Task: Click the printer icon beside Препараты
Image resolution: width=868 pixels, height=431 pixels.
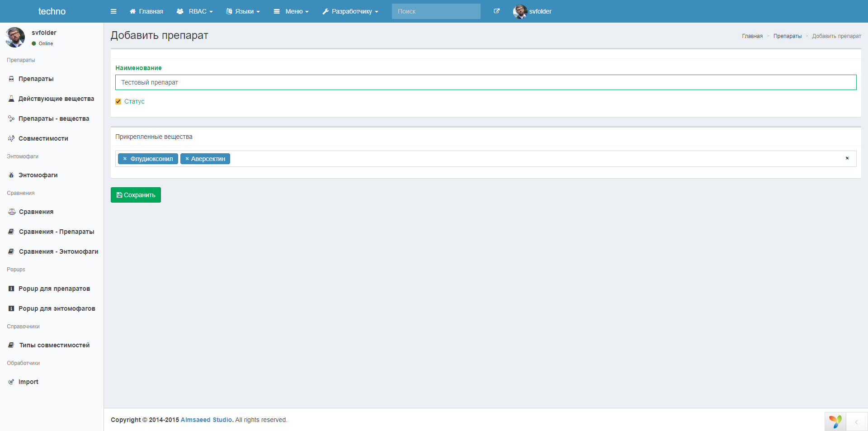Action: point(11,79)
